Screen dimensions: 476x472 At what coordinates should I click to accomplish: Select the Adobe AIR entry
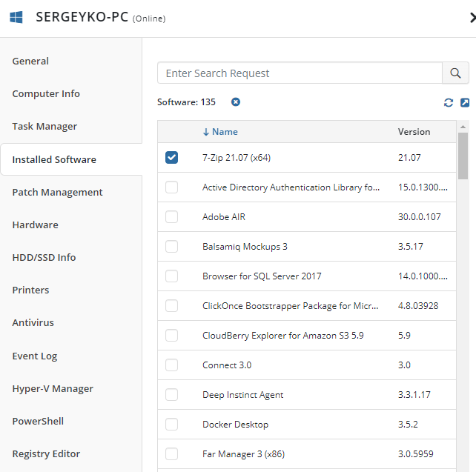[224, 217]
